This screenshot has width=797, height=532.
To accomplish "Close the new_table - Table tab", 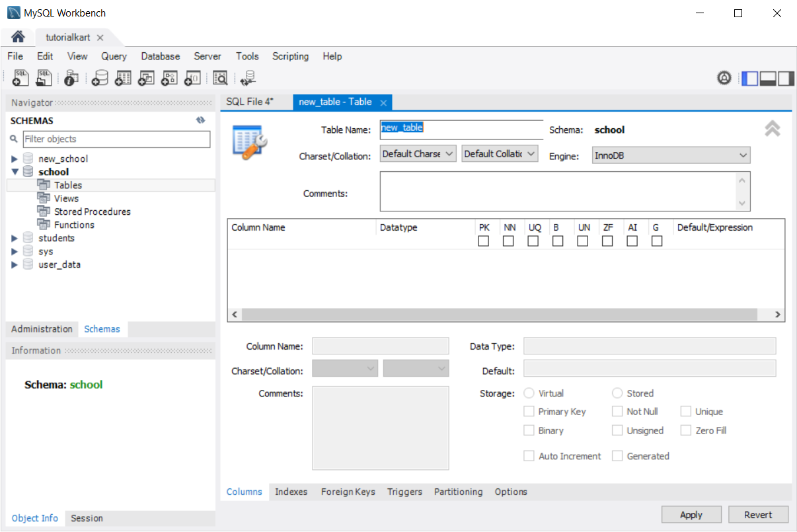I will pyautogui.click(x=383, y=103).
